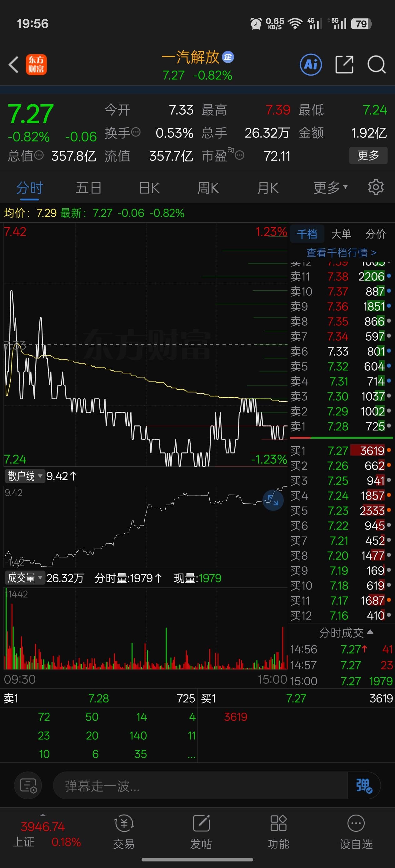This screenshot has width=395, height=868.
Task: Tap the 14:57 7.27 23 trade row
Action: coord(341,665)
